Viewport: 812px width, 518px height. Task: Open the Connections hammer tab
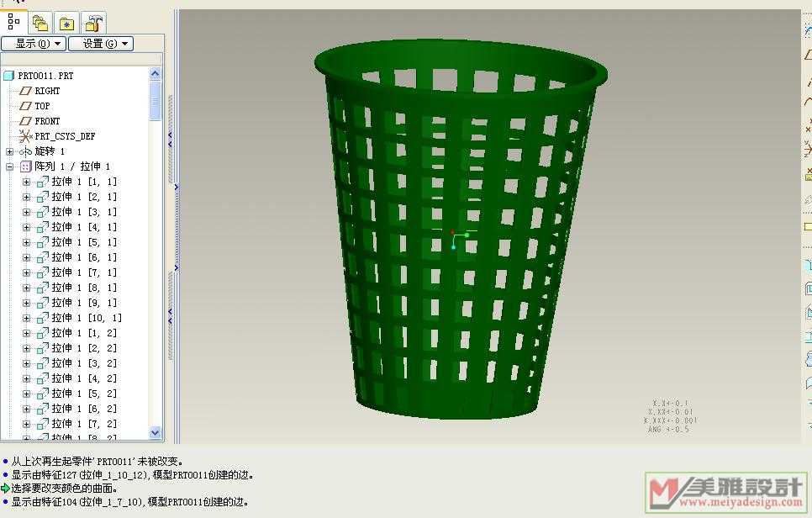click(94, 24)
